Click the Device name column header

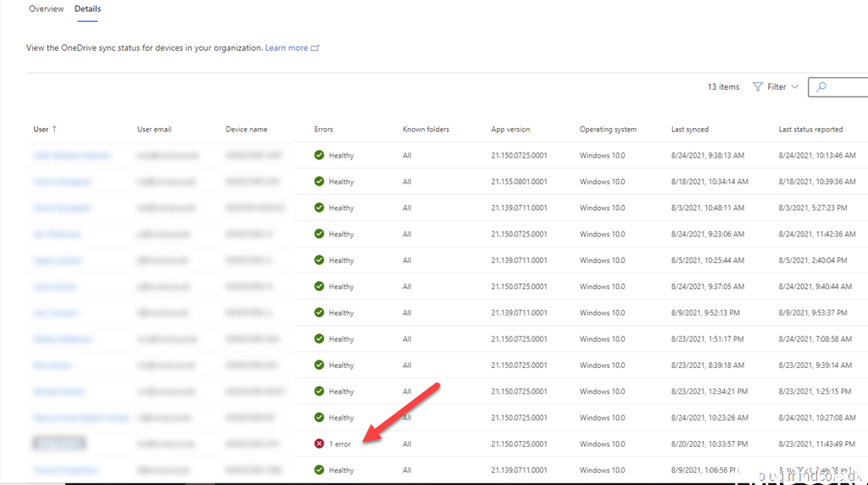tap(247, 129)
